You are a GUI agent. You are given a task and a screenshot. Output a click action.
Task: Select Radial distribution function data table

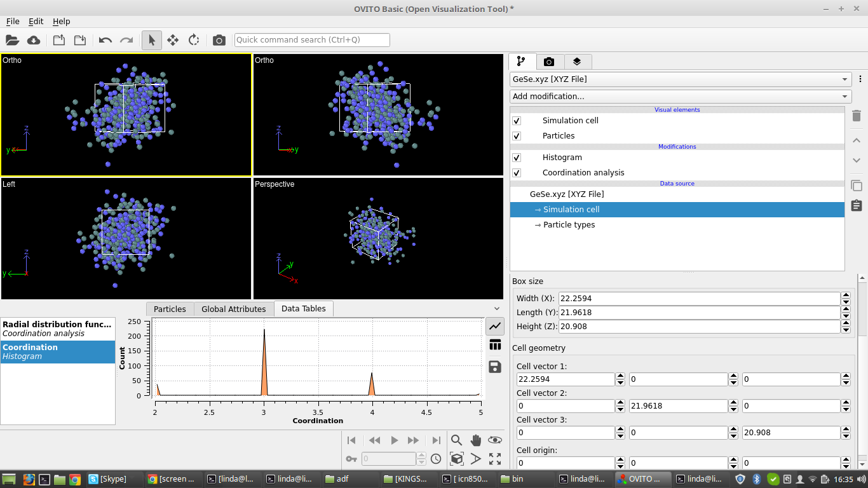[57, 329]
